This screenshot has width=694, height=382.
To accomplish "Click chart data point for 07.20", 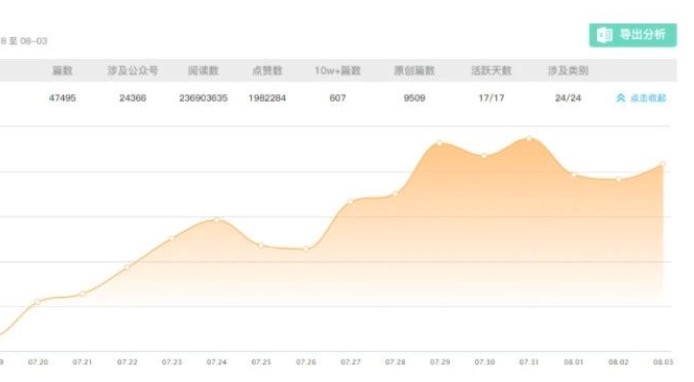I will pyautogui.click(x=38, y=302).
